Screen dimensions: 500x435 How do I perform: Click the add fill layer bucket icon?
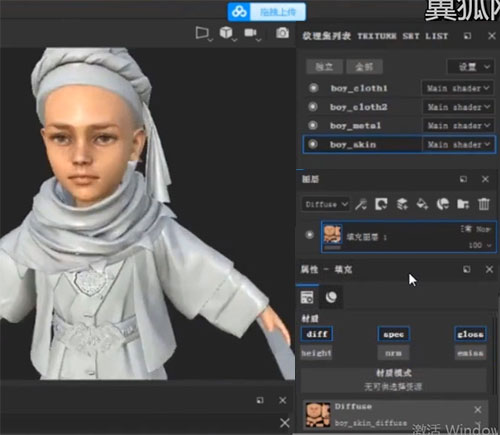click(x=422, y=204)
